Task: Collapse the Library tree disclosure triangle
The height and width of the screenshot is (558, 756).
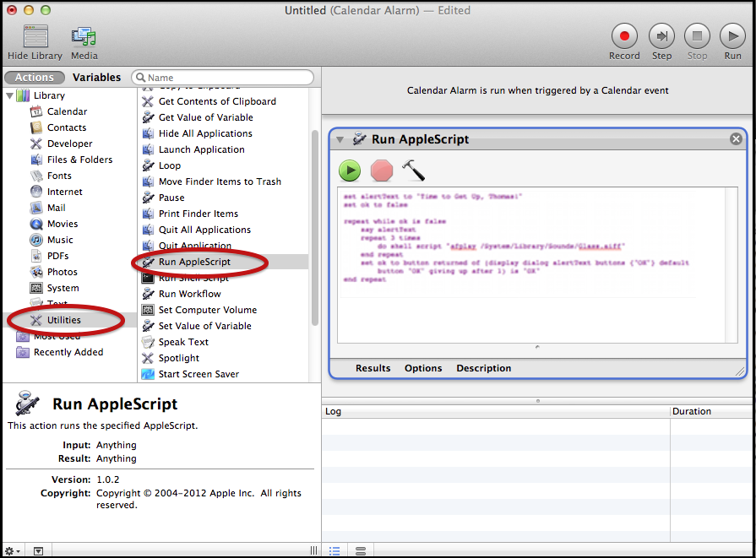Action: 9,96
